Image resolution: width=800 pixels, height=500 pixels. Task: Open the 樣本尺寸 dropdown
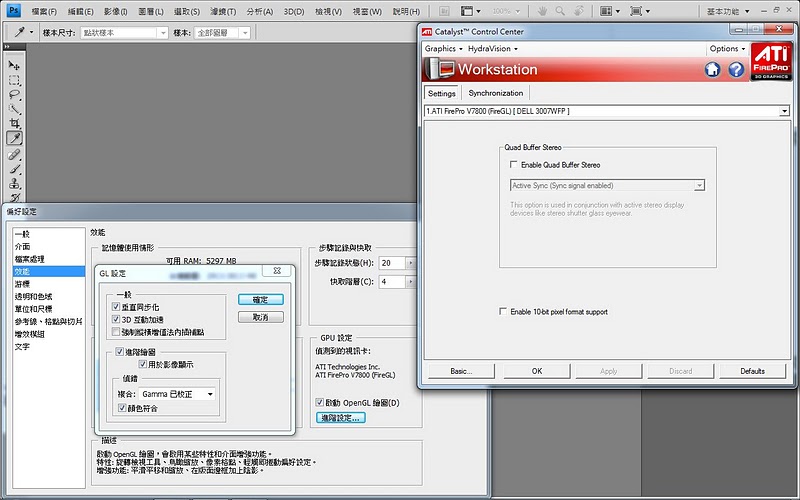(124, 33)
